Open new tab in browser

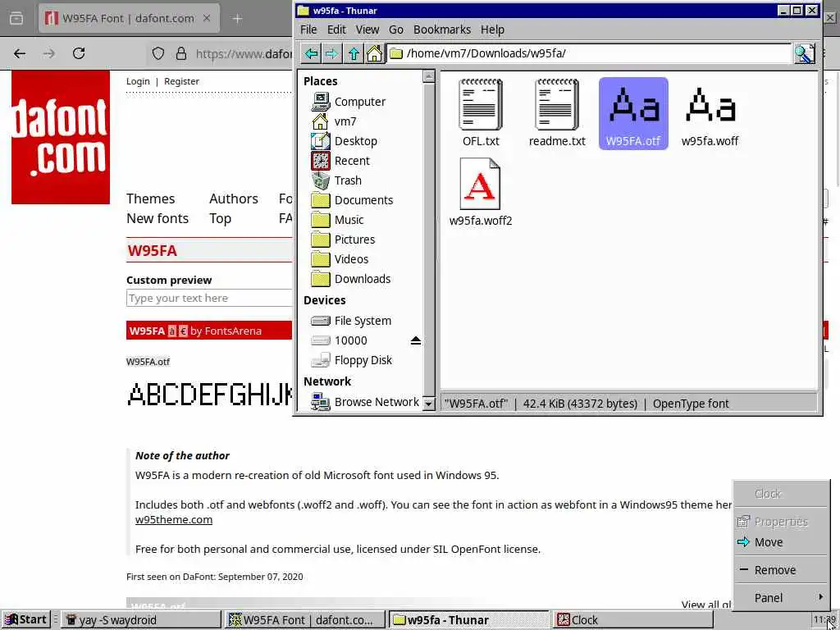click(237, 19)
